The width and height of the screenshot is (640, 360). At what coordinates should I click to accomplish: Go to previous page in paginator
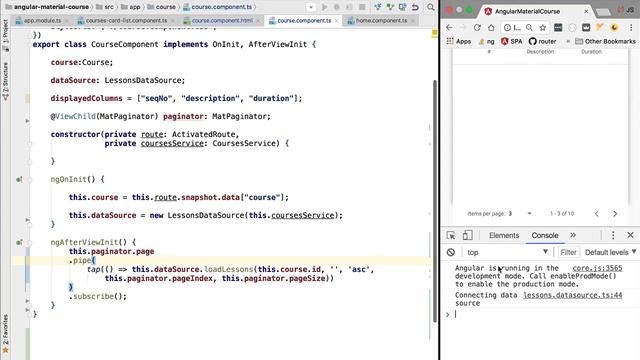[x=597, y=213]
